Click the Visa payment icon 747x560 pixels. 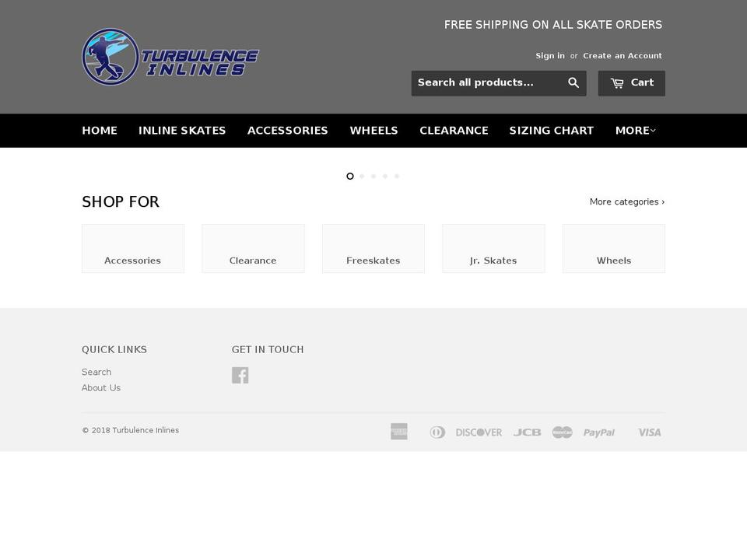click(650, 432)
